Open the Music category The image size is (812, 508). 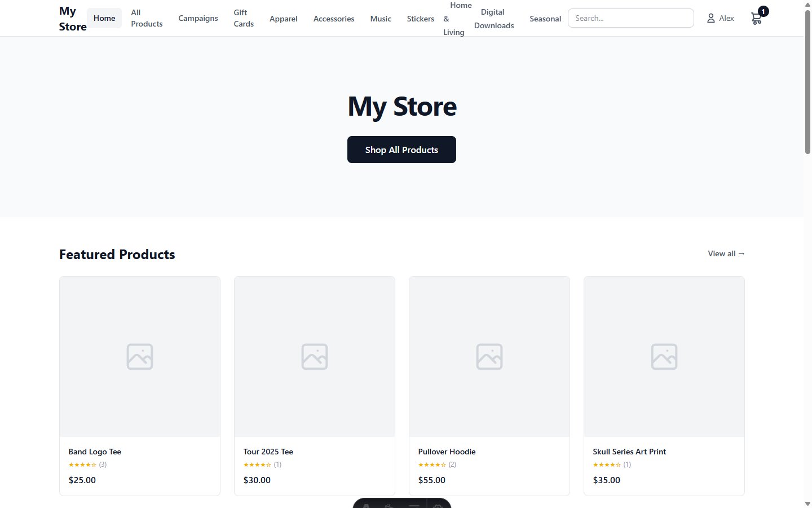click(381, 18)
